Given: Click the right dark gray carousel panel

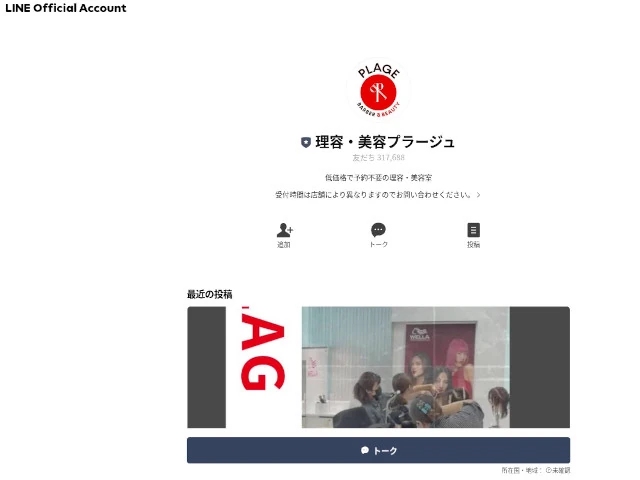Looking at the screenshot, I should pyautogui.click(x=540, y=367).
